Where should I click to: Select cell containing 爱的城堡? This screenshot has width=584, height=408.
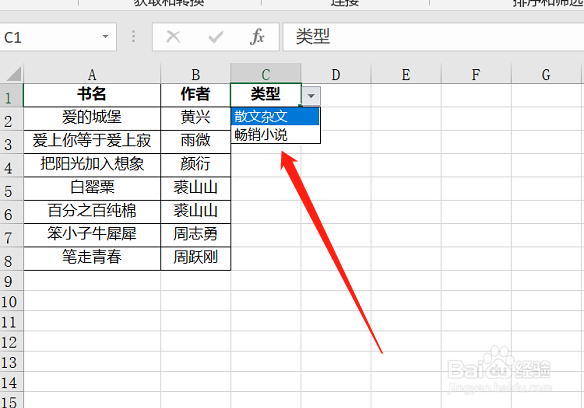coord(92,118)
